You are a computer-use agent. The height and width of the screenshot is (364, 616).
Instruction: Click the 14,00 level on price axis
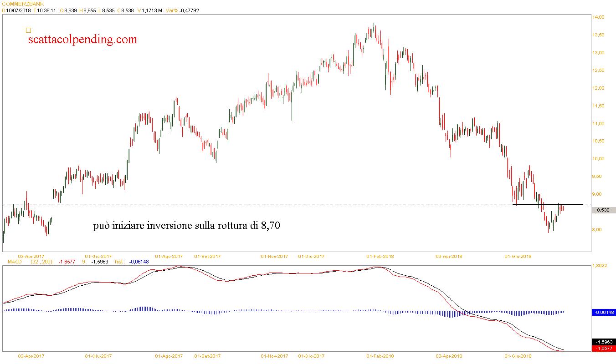(598, 17)
